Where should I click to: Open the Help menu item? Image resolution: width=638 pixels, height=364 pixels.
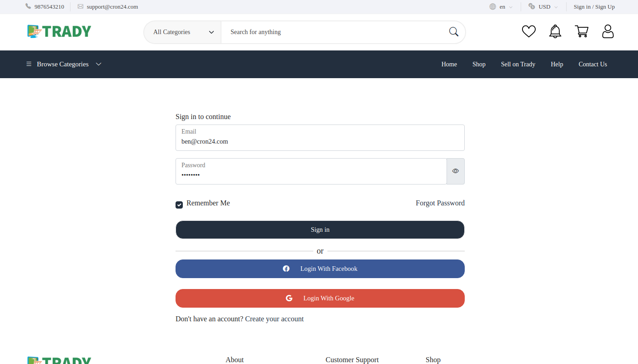pyautogui.click(x=557, y=64)
